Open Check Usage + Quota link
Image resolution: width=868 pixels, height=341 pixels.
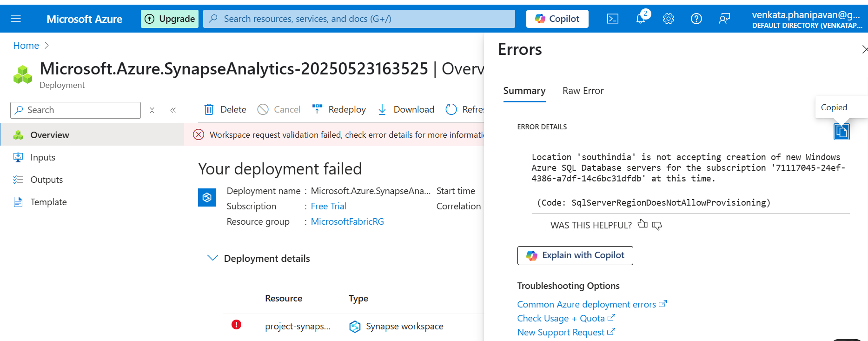click(566, 318)
